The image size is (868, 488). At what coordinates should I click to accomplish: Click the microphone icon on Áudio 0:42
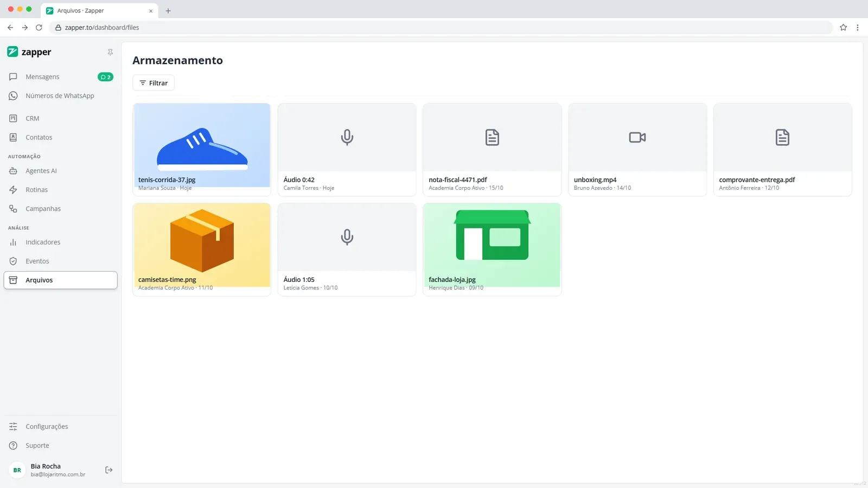(x=347, y=137)
